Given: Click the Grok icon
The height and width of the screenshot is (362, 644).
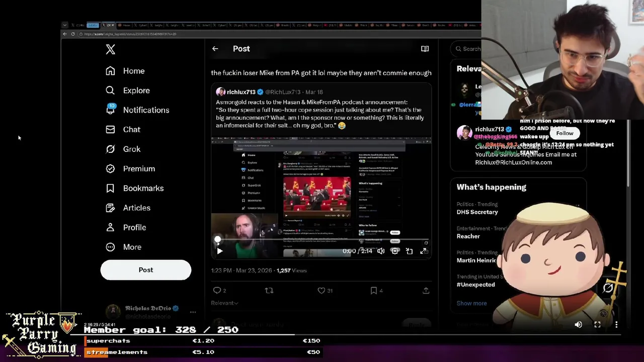Looking at the screenshot, I should 110,149.
